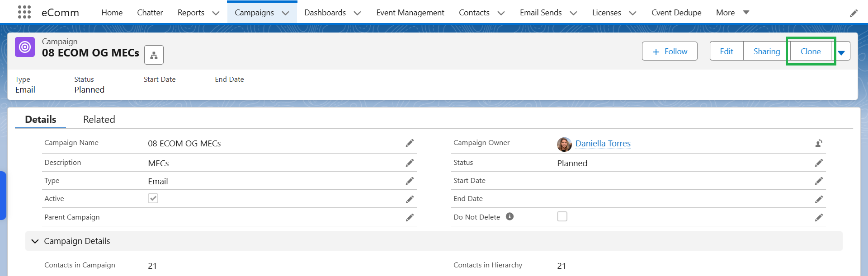Open Reports tab dropdown chevron

coord(216,13)
